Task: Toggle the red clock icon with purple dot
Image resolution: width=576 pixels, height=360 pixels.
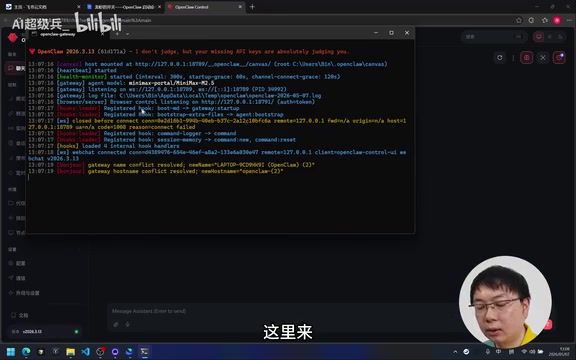Action: pos(559,58)
